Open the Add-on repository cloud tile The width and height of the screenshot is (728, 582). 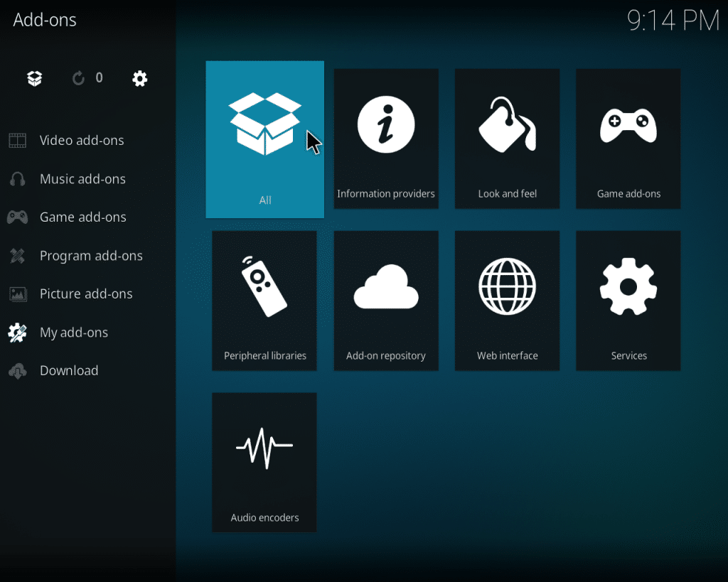(386, 300)
